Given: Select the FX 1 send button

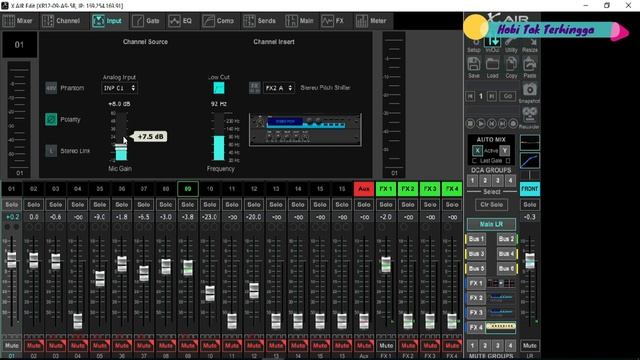Looking at the screenshot, I should (x=476, y=283).
